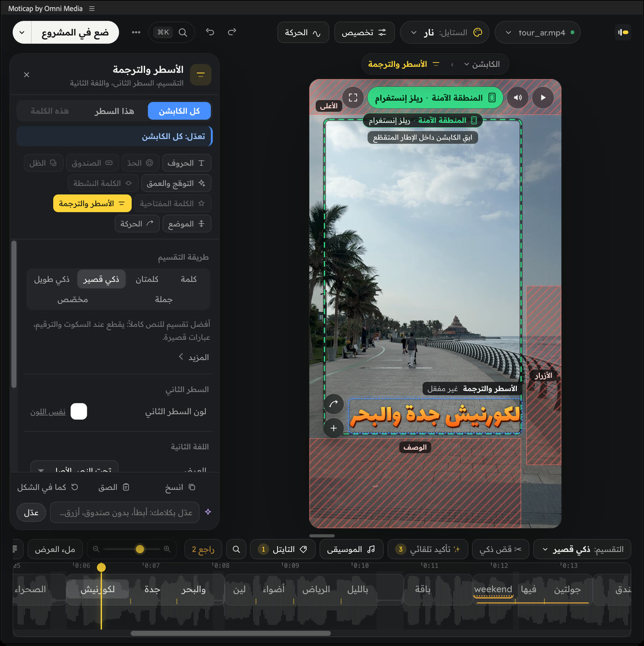Image resolution: width=644 pixels, height=646 pixels.
Task: Open the second line color swatch
Action: pos(79,412)
